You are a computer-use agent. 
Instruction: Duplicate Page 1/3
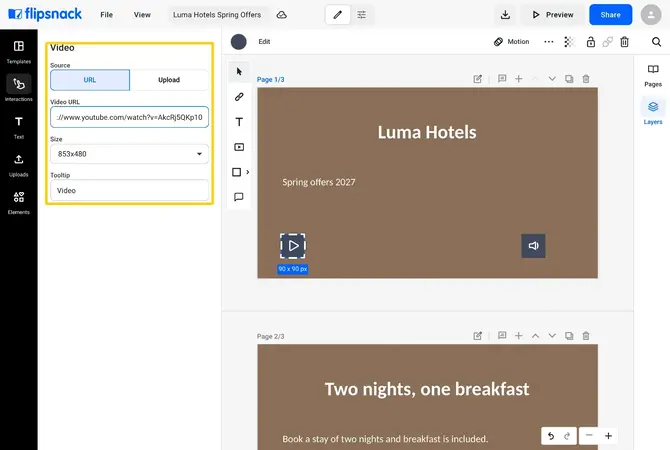pyautogui.click(x=569, y=79)
